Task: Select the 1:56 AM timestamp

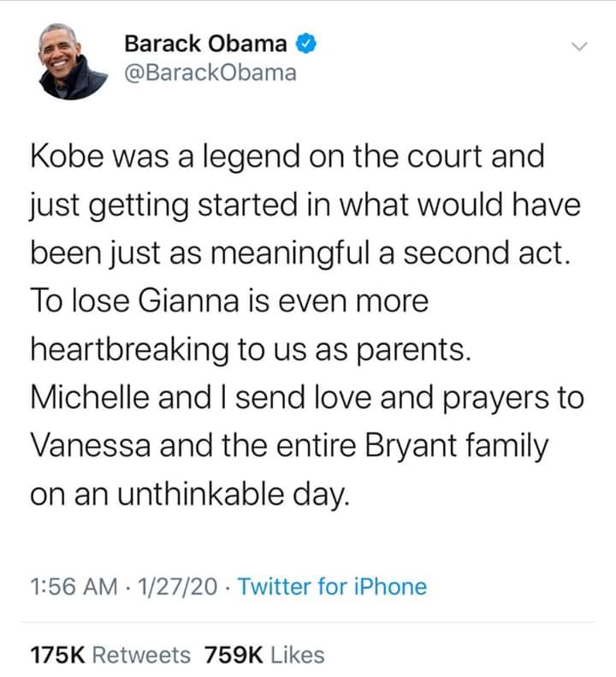Action: coord(73,586)
